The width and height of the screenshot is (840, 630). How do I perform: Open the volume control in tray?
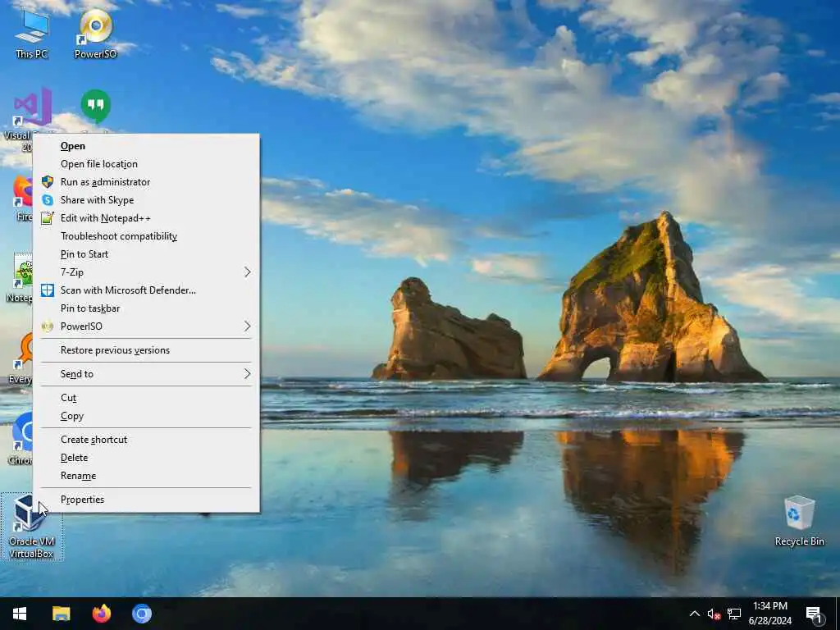(714, 614)
